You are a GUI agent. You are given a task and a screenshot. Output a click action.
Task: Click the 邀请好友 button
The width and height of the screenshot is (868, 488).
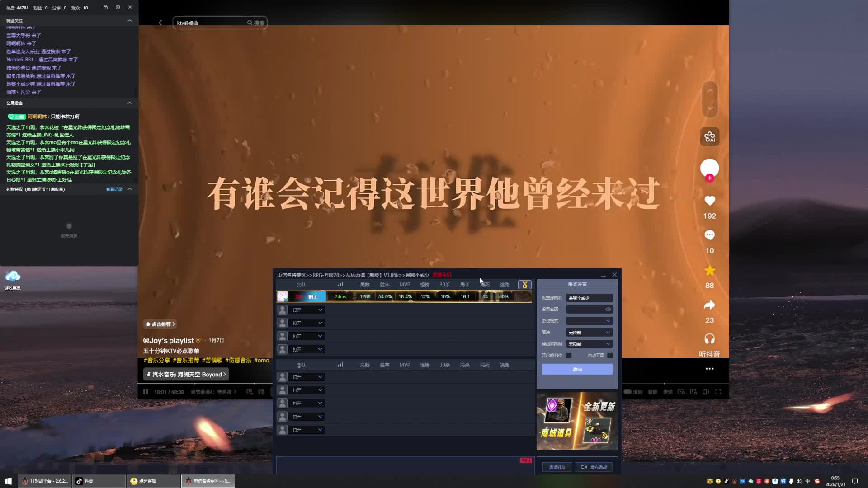[557, 467]
